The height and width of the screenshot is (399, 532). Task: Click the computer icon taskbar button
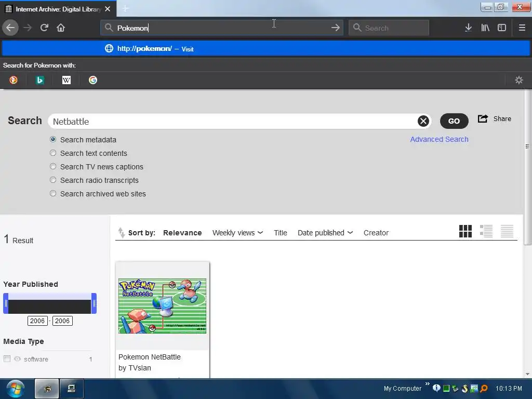click(x=72, y=389)
